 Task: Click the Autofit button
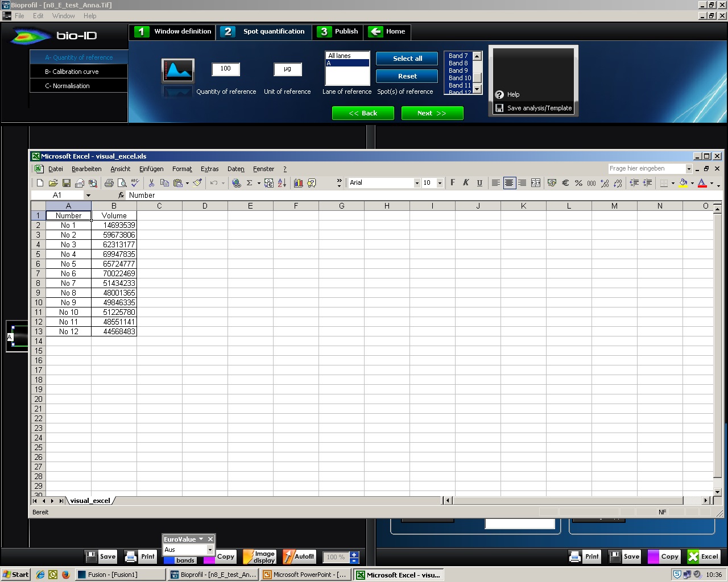coord(299,556)
